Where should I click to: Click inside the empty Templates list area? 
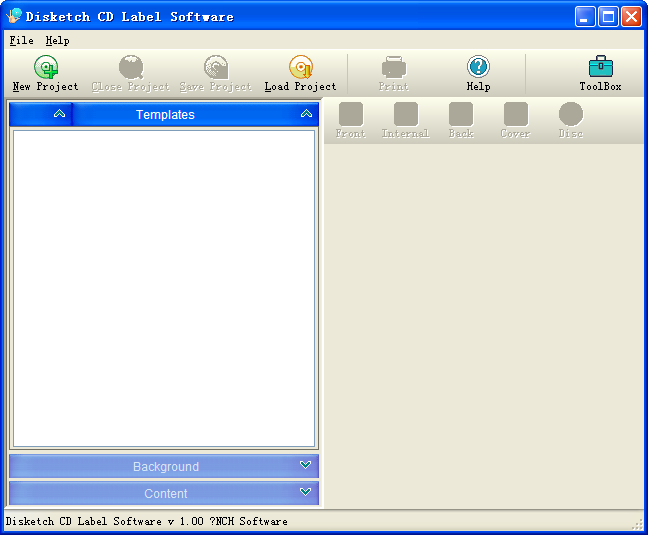164,288
